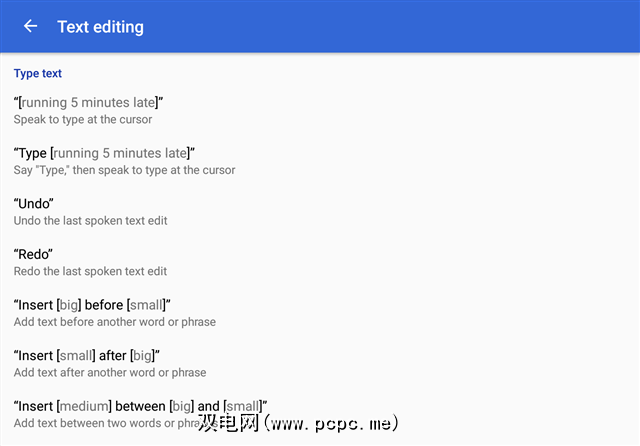Viewport: 640px width, 446px height.
Task: Click "Add text between two words" description
Action: pyautogui.click(x=100, y=424)
